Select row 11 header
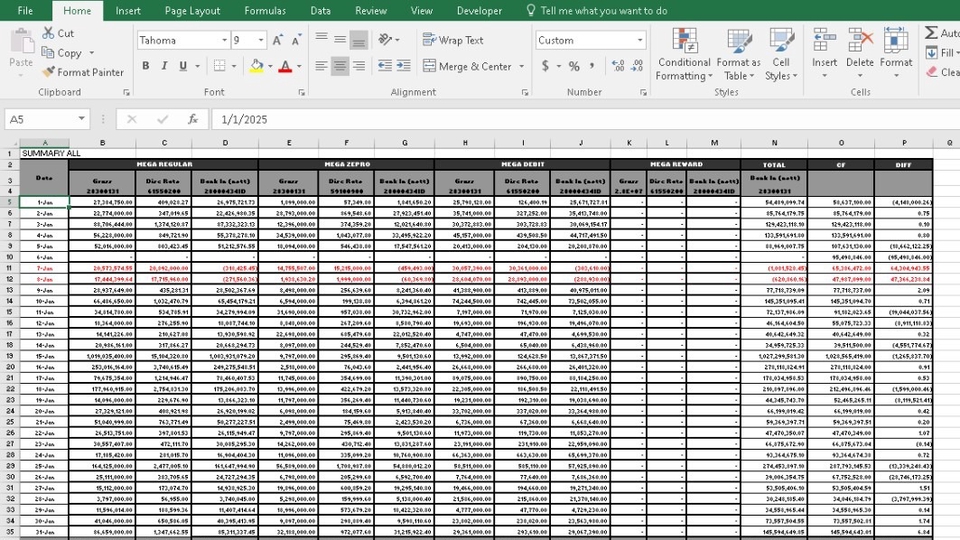Screen dimensions: 960x540 point(9,268)
